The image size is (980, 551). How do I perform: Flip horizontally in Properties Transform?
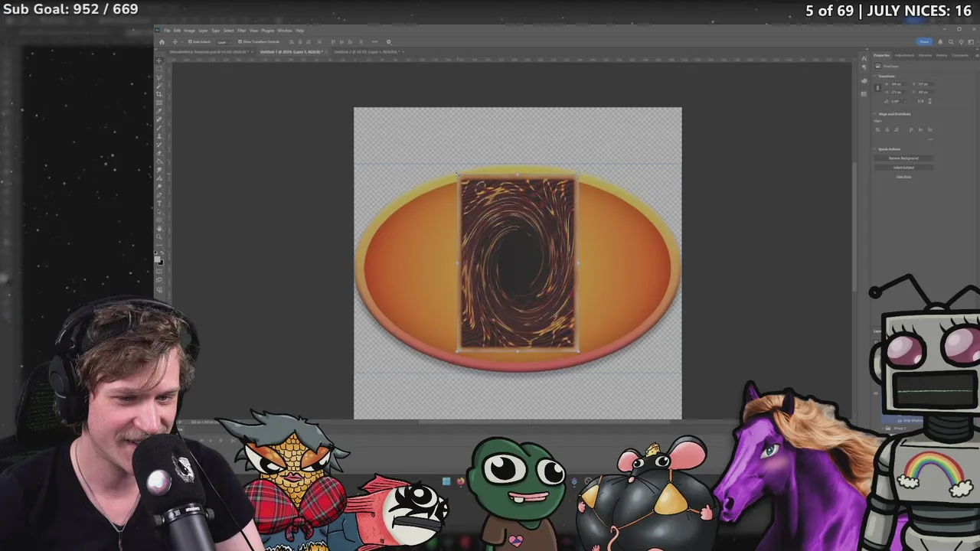click(x=921, y=101)
